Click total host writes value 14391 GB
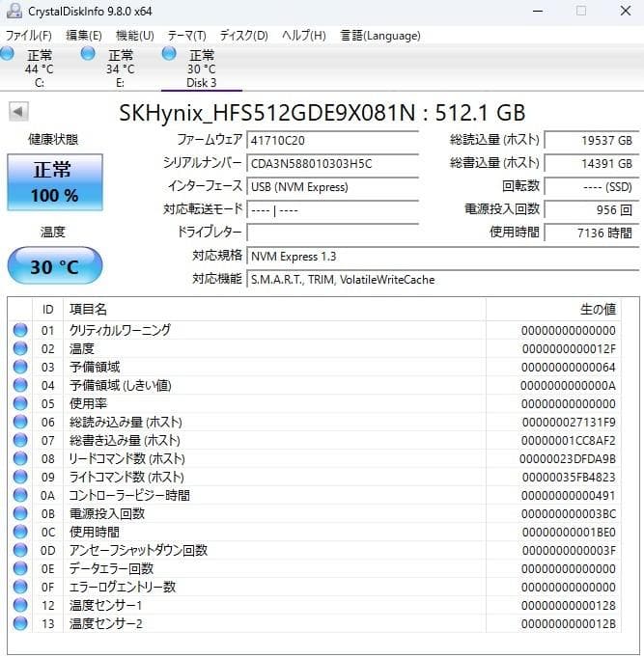 point(592,163)
